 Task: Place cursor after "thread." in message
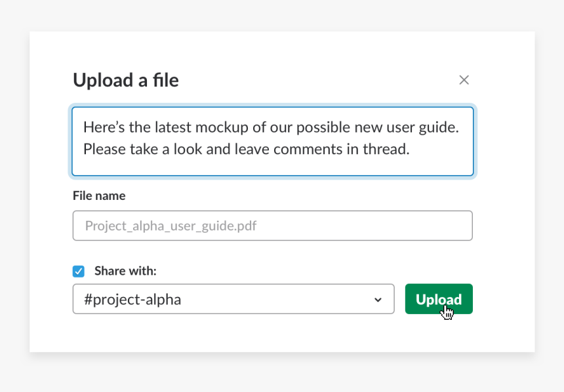point(411,149)
